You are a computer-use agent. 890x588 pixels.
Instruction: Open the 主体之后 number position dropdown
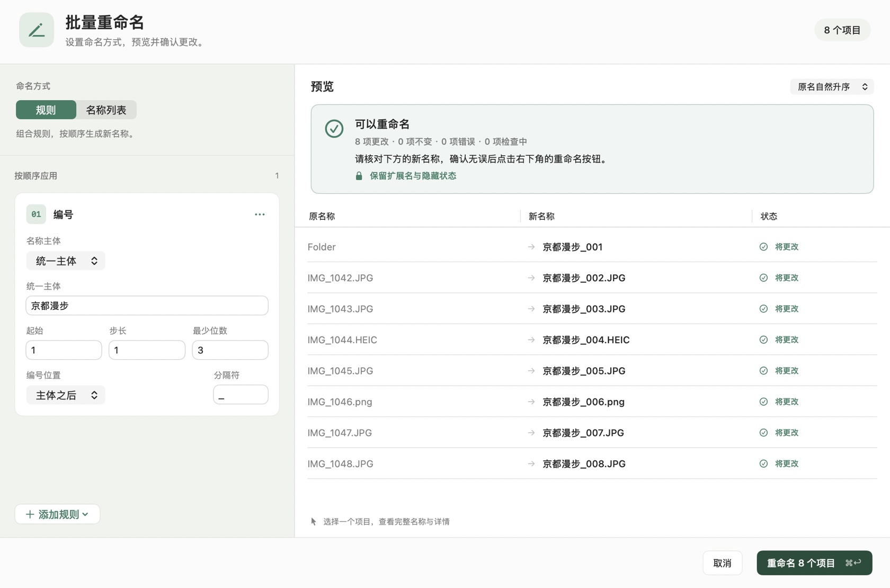click(x=66, y=395)
